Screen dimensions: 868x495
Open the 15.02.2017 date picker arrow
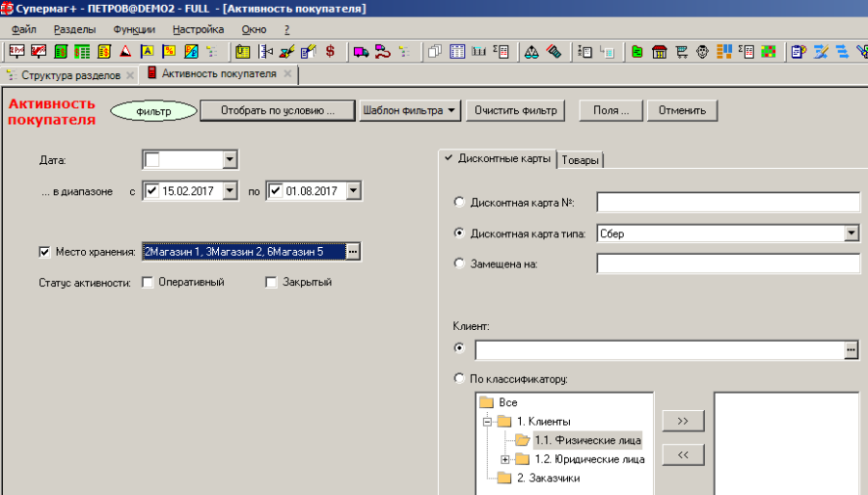click(230, 191)
